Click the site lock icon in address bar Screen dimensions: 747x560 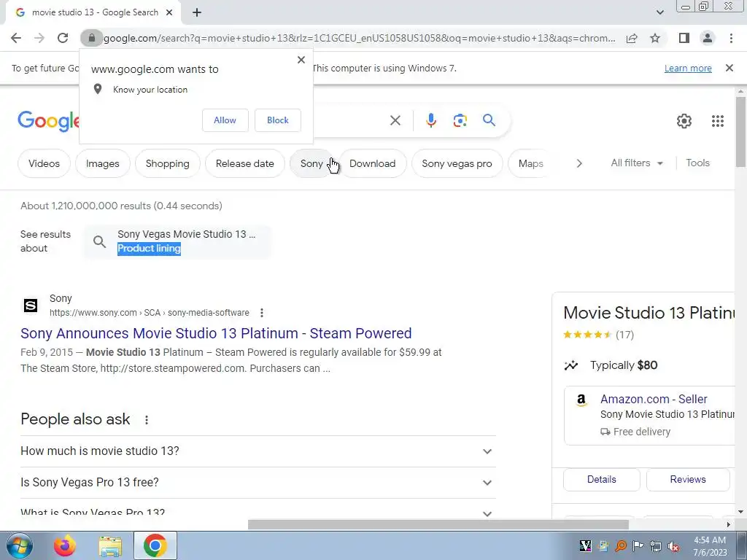coord(91,38)
